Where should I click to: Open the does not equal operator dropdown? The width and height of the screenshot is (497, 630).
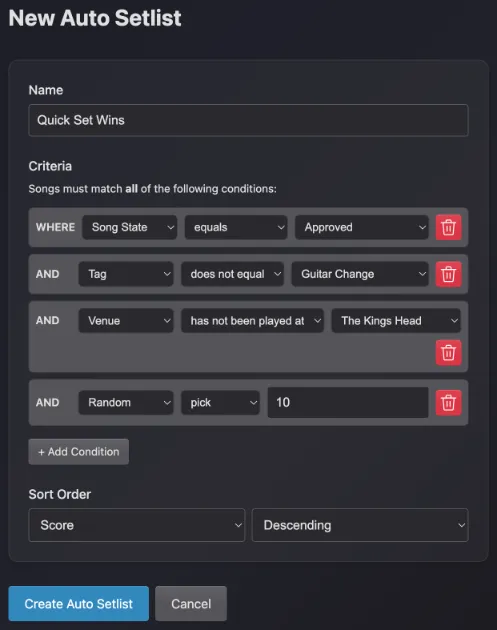click(x=232, y=274)
